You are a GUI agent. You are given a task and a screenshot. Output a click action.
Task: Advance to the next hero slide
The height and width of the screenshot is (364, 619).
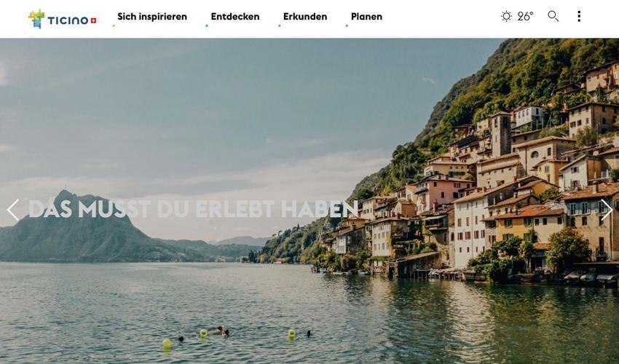click(x=607, y=210)
